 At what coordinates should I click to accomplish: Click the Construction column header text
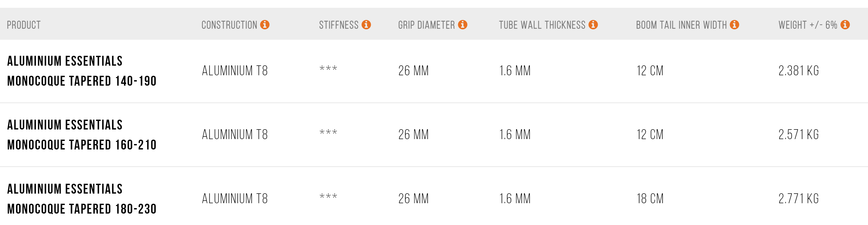tap(229, 25)
